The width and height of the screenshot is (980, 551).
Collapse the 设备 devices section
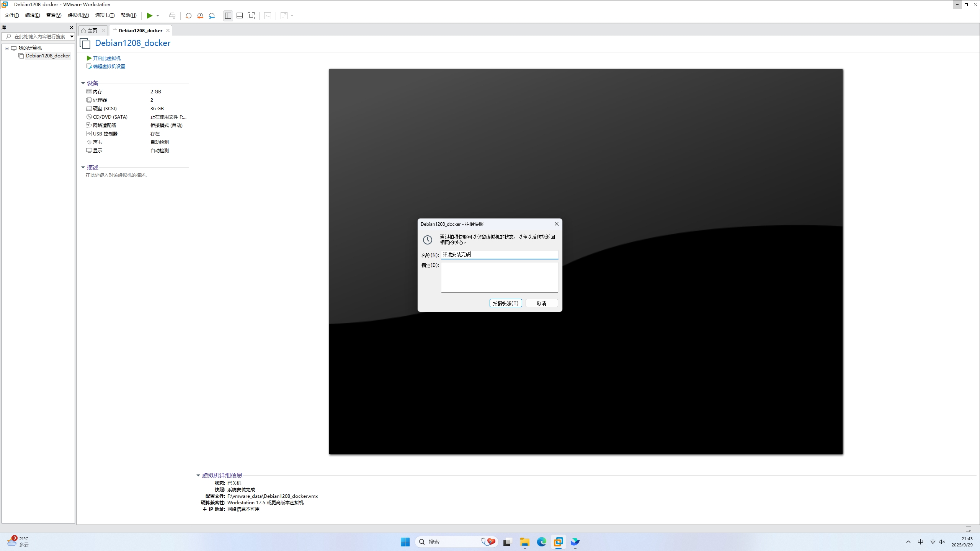83,83
